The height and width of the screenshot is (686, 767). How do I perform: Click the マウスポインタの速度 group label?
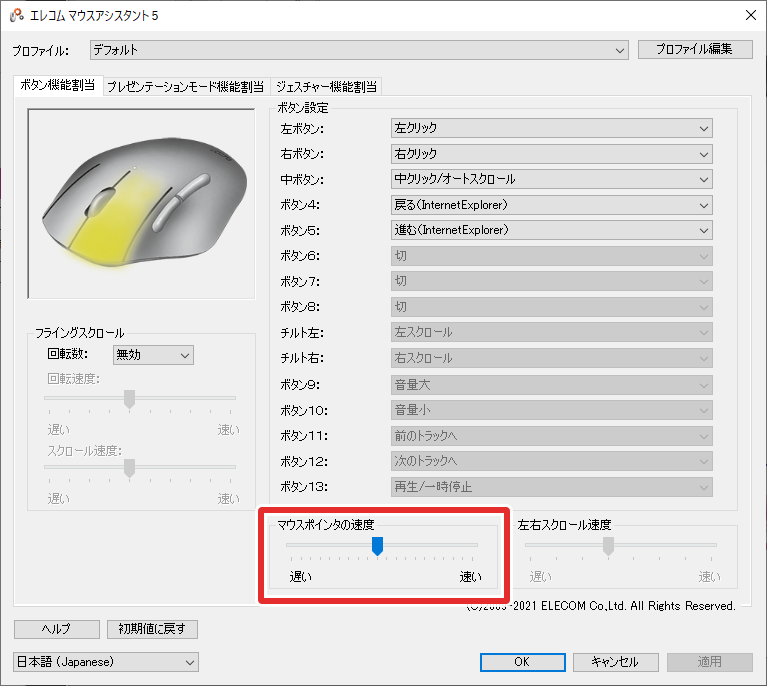(326, 525)
